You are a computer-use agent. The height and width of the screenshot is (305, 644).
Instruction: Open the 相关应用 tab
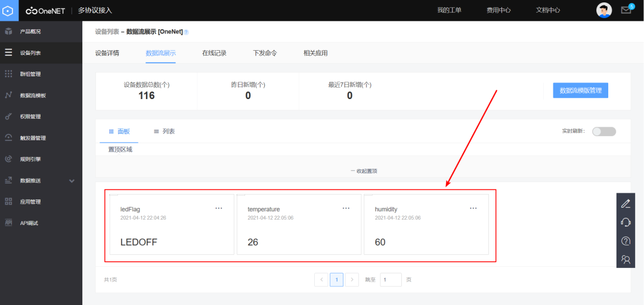click(315, 53)
